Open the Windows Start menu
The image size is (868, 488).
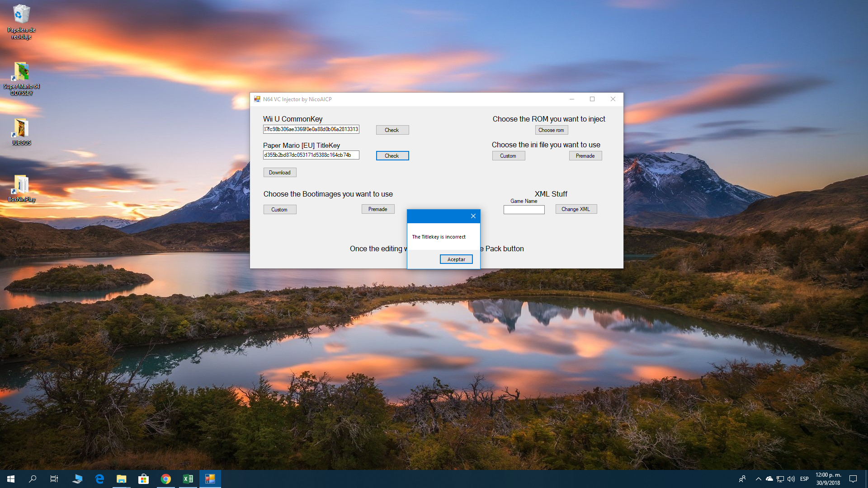[x=11, y=479]
